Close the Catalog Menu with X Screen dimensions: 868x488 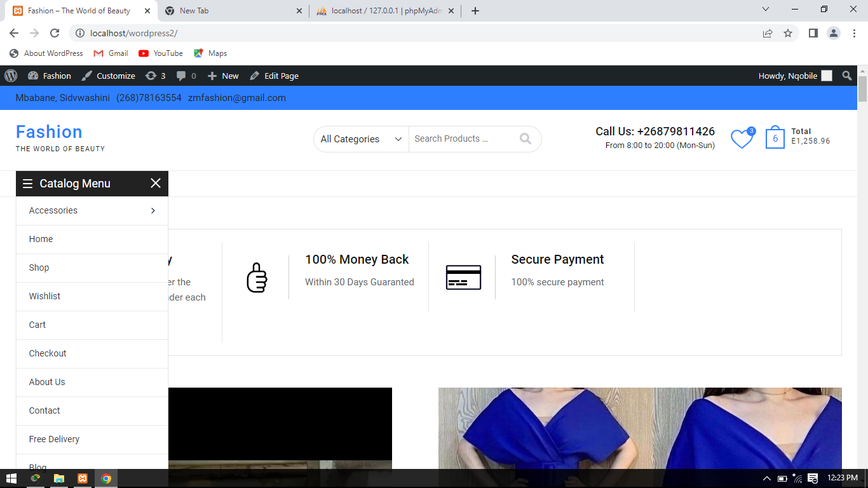pos(156,184)
